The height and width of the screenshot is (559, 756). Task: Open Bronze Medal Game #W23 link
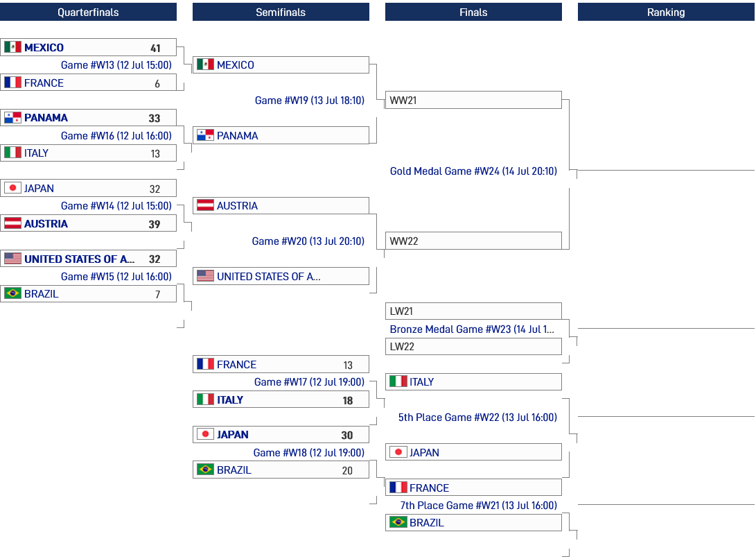pyautogui.click(x=472, y=329)
